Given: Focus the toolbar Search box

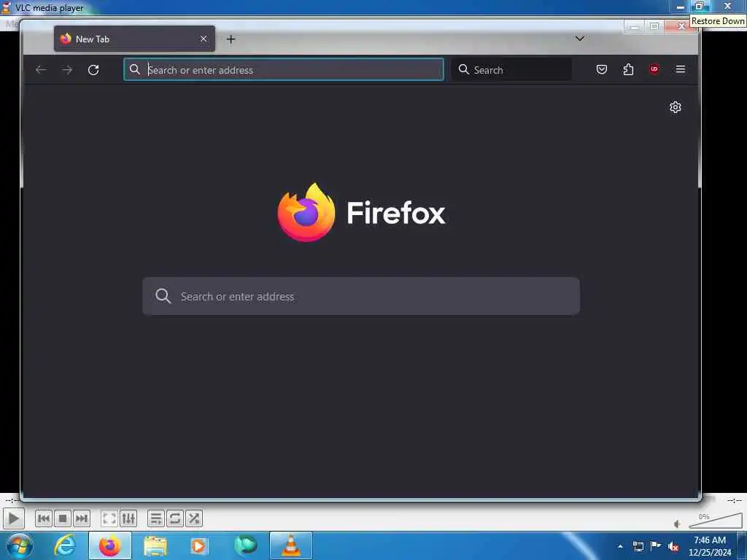Looking at the screenshot, I should coord(511,69).
